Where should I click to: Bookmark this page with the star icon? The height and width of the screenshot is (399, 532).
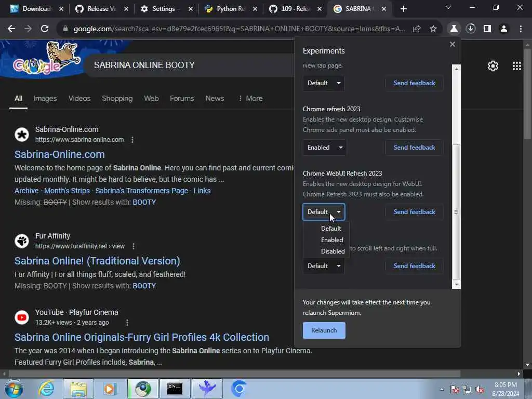pos(433,29)
